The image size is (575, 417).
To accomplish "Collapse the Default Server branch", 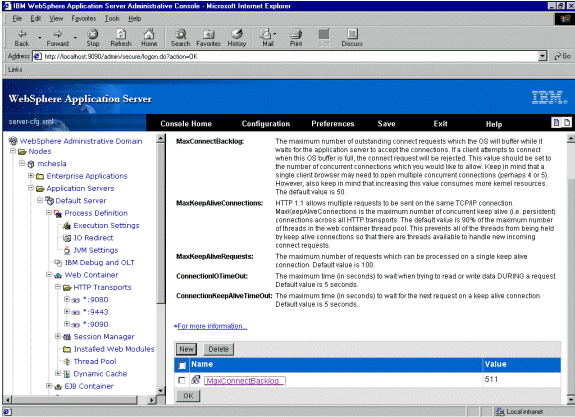I will [x=40, y=200].
